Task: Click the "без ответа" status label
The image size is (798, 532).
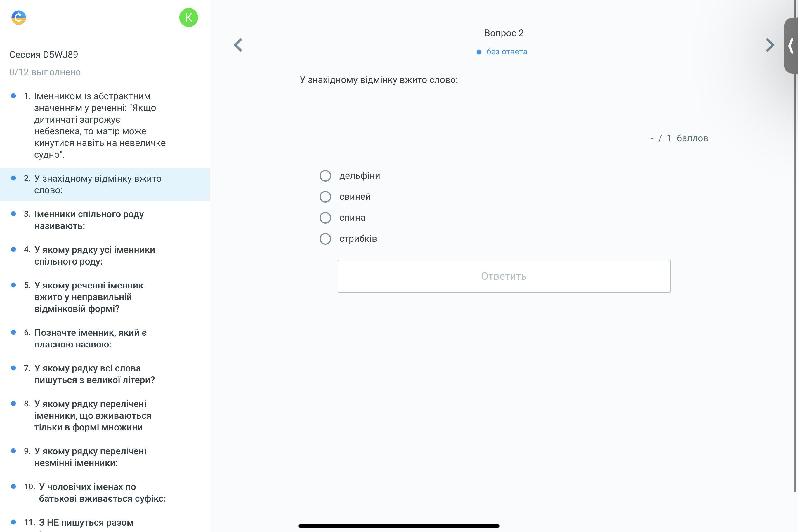Action: coord(506,52)
